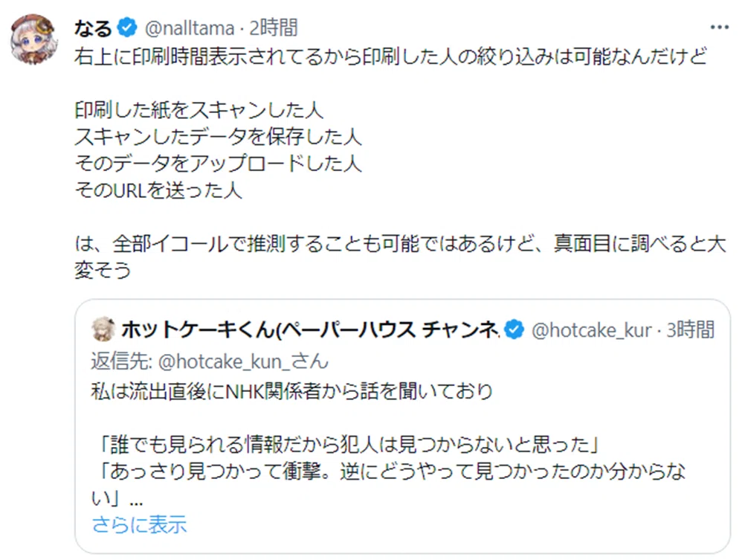Screen dimensions: 745x560
Task: Click verified badge next to ホットケーキくん name
Action: 514,329
